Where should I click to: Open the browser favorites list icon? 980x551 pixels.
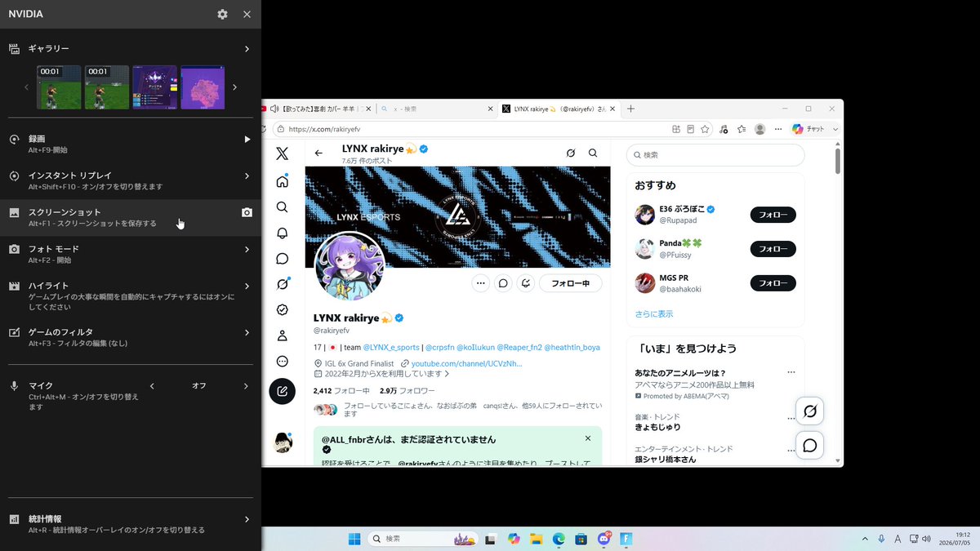point(742,129)
